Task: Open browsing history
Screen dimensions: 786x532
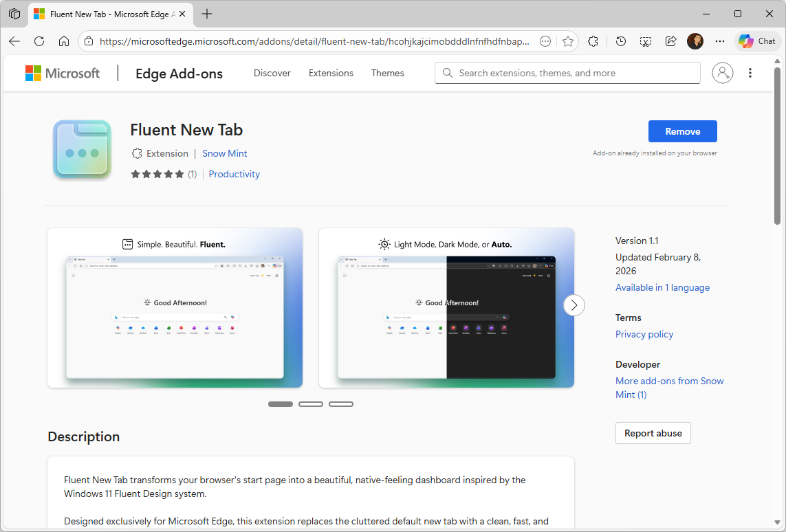Action: tap(620, 41)
